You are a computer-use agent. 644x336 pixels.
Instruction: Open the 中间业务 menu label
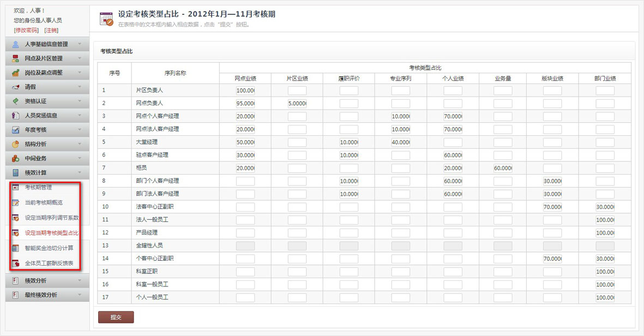point(35,158)
